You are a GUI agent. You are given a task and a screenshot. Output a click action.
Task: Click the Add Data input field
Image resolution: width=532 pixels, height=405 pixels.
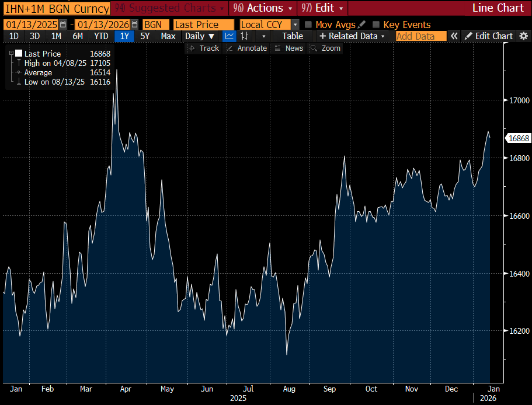[420, 36]
